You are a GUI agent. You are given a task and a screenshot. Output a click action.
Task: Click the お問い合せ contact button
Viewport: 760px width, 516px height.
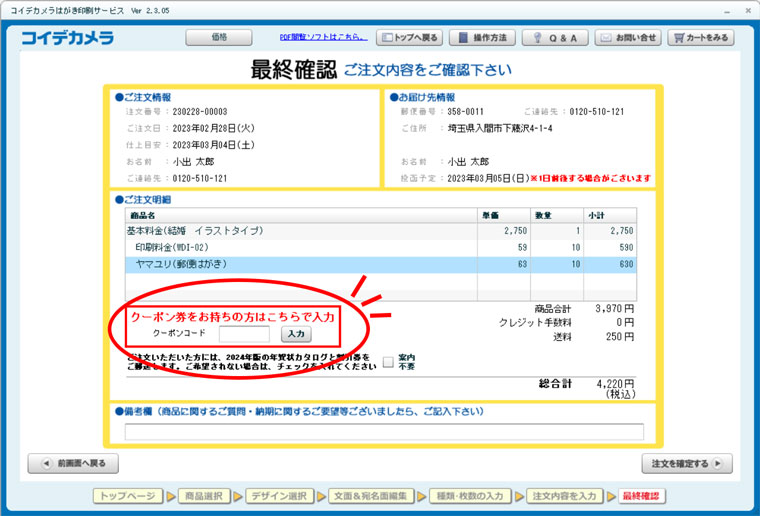628,38
